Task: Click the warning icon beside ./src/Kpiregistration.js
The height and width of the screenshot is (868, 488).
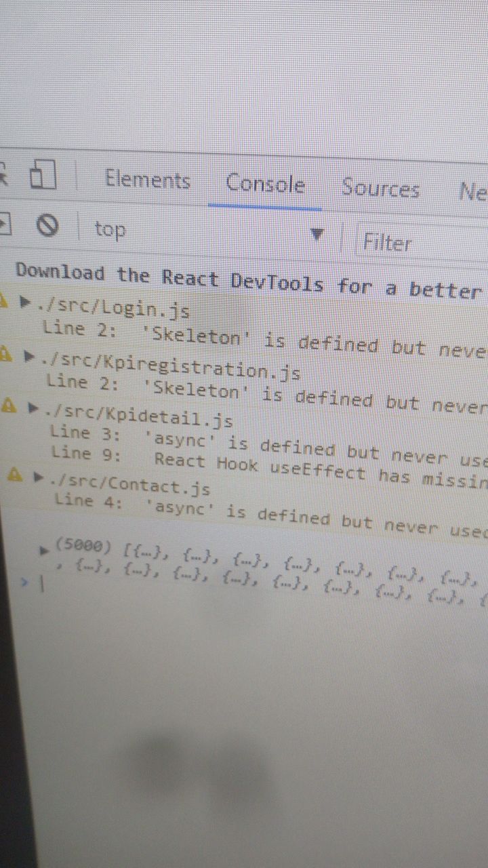Action: pyautogui.click(x=5, y=353)
